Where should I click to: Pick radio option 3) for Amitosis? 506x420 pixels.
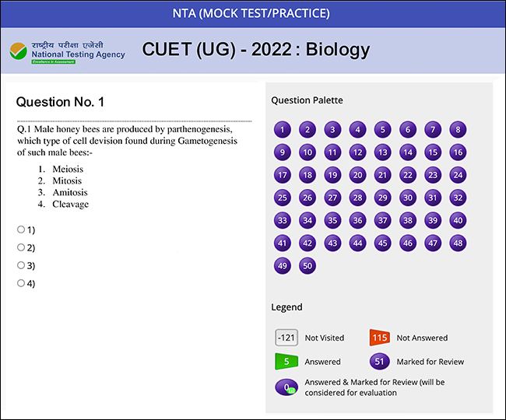[x=21, y=265]
